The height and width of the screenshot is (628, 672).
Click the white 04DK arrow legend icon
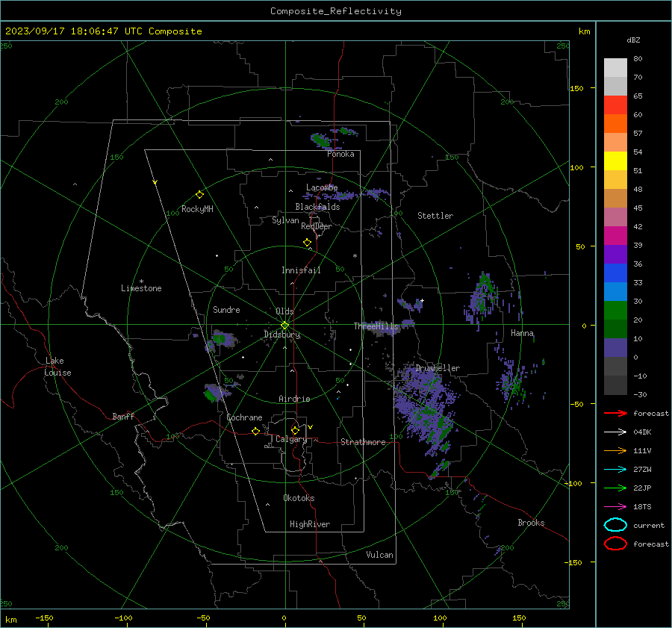click(x=615, y=432)
